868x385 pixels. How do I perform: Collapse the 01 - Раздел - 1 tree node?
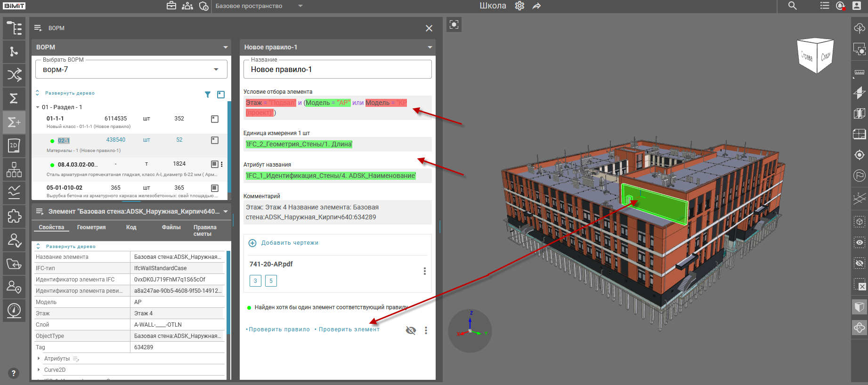tap(38, 107)
